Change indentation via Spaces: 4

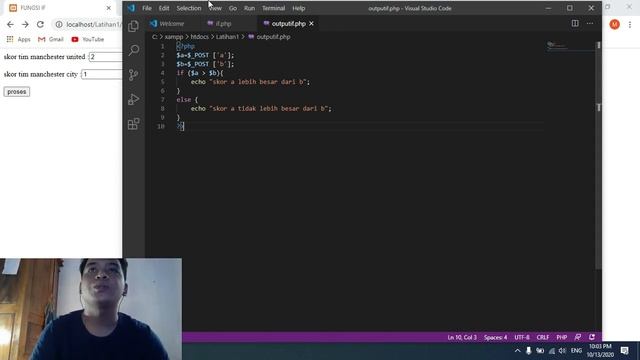496,337
